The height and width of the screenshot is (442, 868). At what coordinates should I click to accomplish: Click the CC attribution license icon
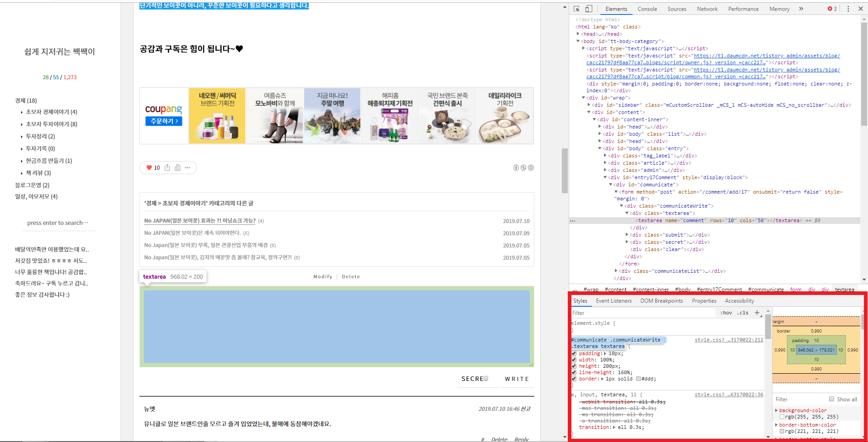tap(516, 167)
